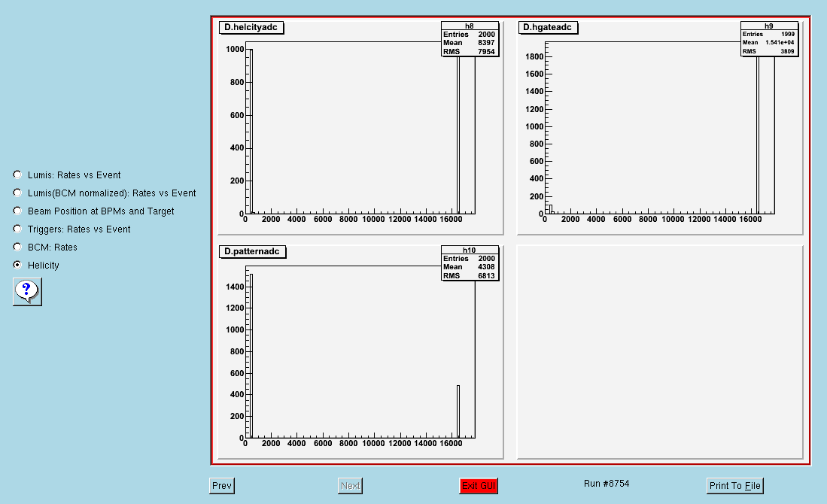The image size is (827, 504).
Task: Click Mean 8397 in h8 stats
Action: point(469,43)
